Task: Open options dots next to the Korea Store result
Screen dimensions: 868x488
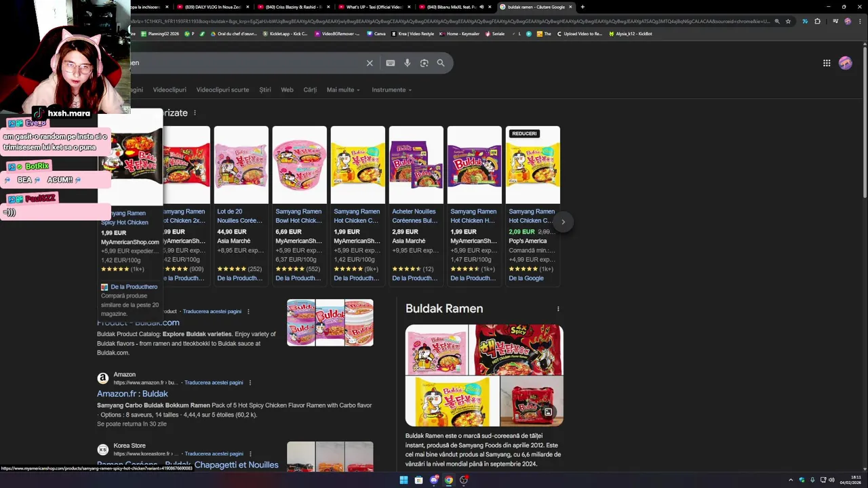Action: tap(250, 453)
